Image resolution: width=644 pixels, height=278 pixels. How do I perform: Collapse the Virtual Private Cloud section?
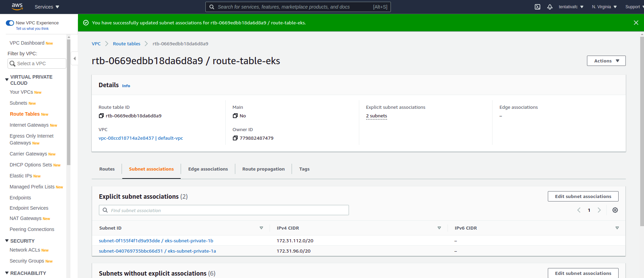(7, 80)
